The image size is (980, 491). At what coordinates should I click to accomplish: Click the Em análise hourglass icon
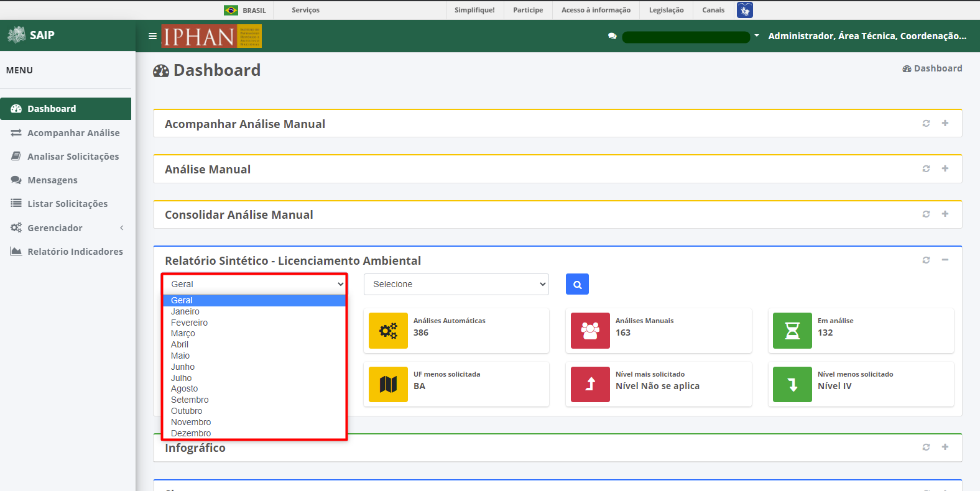coord(792,331)
